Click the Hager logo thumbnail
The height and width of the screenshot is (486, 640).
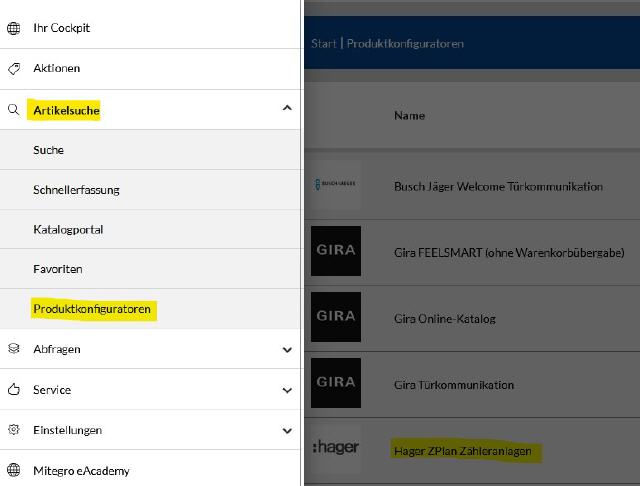coord(336,448)
